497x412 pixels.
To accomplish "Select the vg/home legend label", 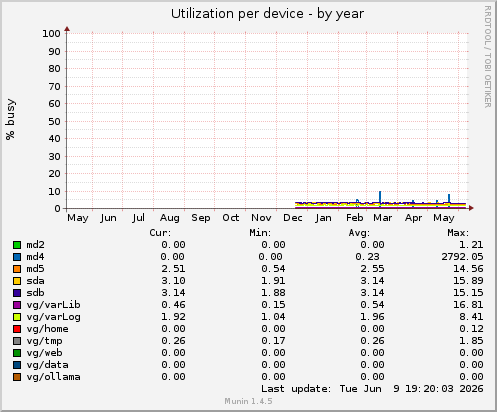I will (x=47, y=329).
